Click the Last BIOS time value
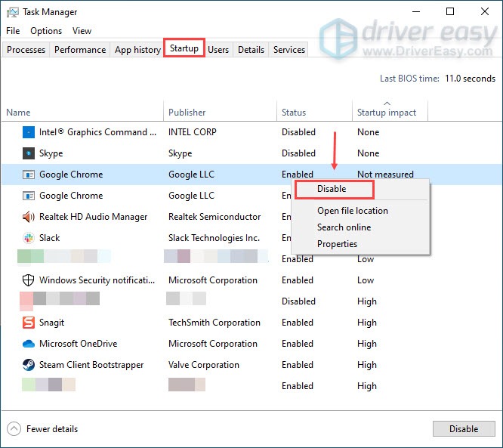Viewport: 503px width, 448px height. [470, 79]
